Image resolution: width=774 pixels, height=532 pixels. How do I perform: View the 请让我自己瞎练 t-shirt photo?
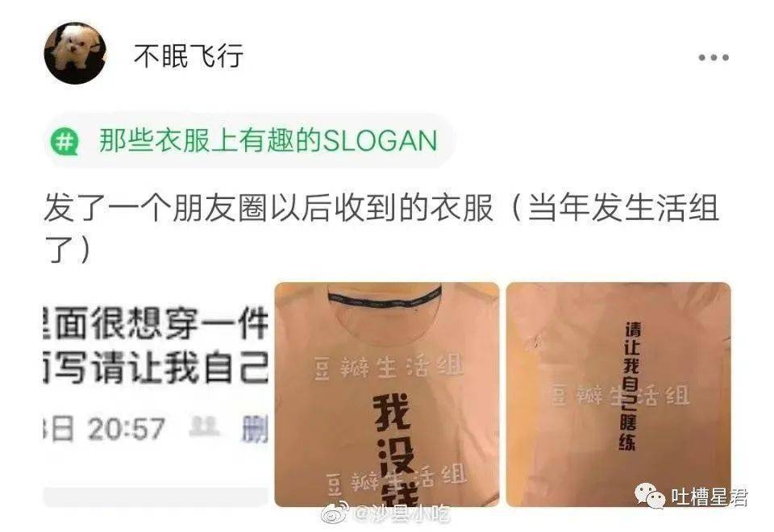pos(618,394)
